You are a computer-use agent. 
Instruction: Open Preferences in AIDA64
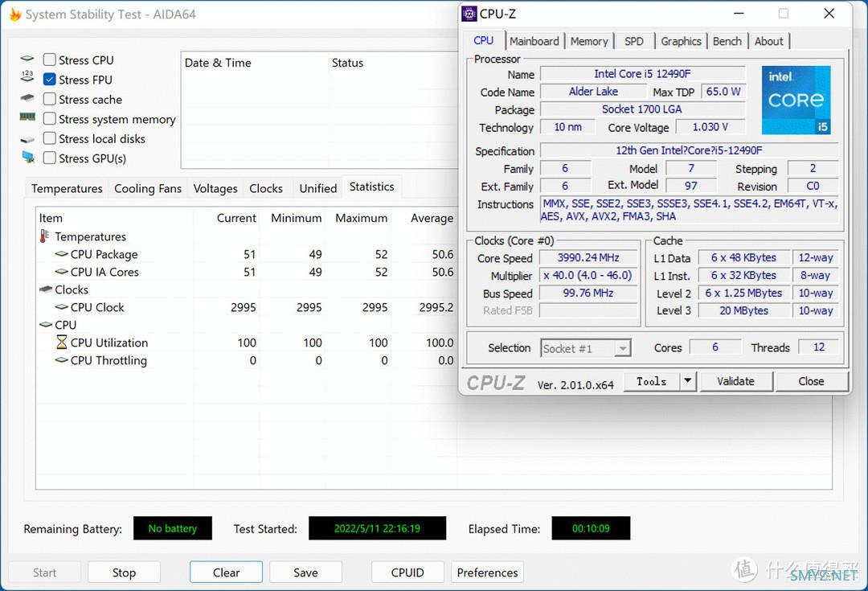click(x=487, y=573)
